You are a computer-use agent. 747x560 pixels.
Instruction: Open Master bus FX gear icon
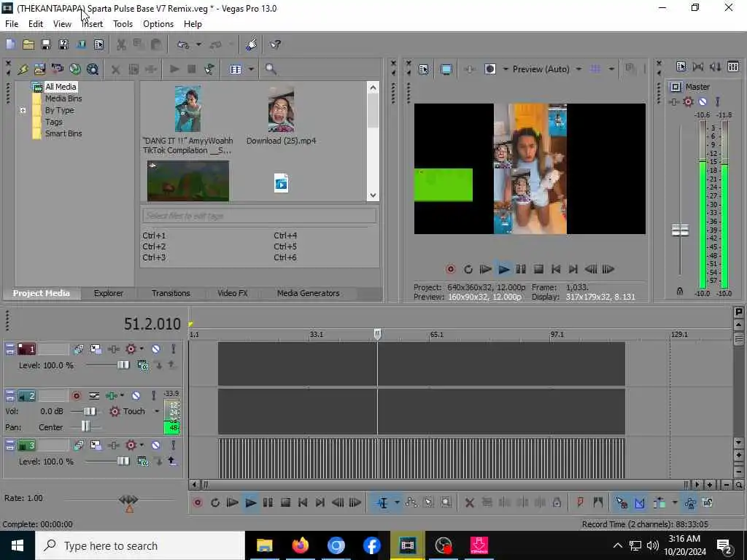tap(688, 101)
